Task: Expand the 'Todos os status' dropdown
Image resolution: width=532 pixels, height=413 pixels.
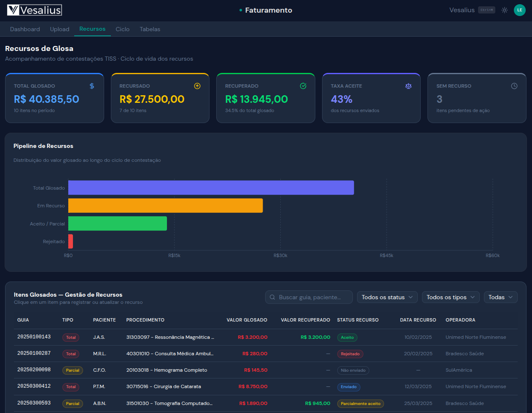Action: coord(387,297)
